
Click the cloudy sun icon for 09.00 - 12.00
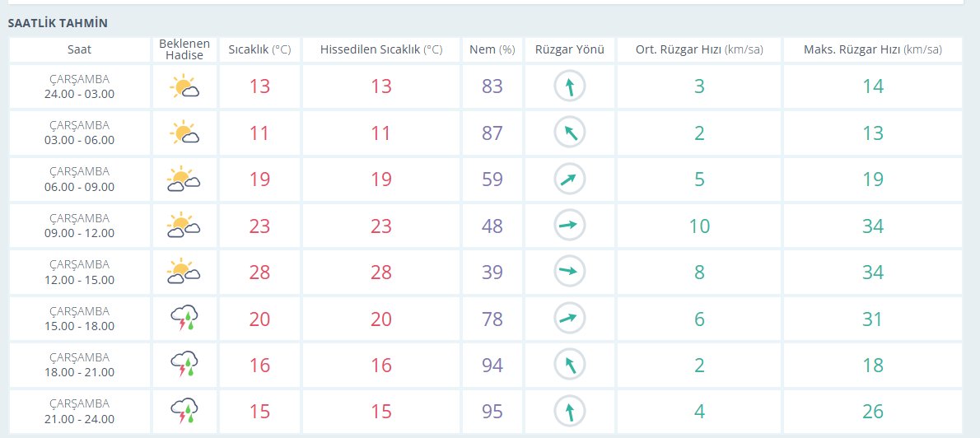tap(184, 226)
